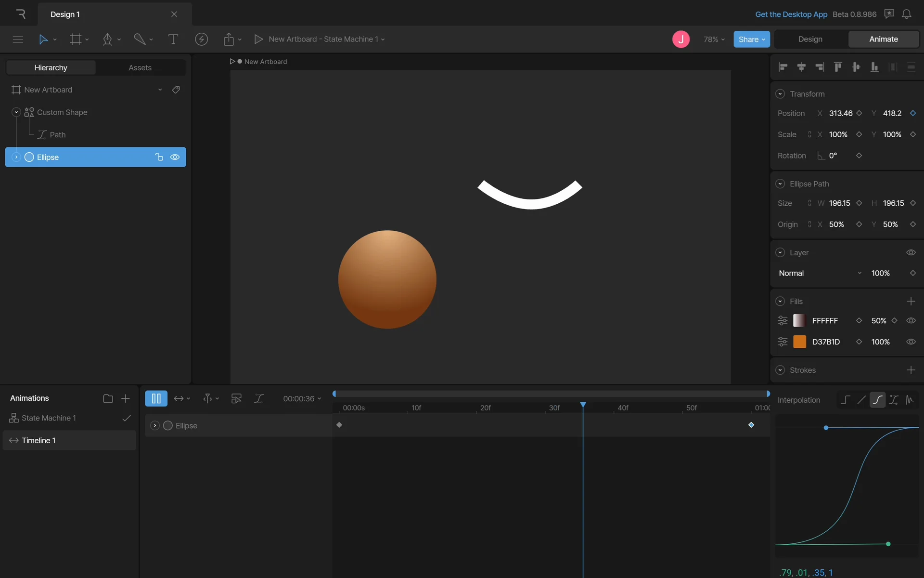The image size is (924, 578).
Task: Click the Export icon in toolbar
Action: coord(229,39)
